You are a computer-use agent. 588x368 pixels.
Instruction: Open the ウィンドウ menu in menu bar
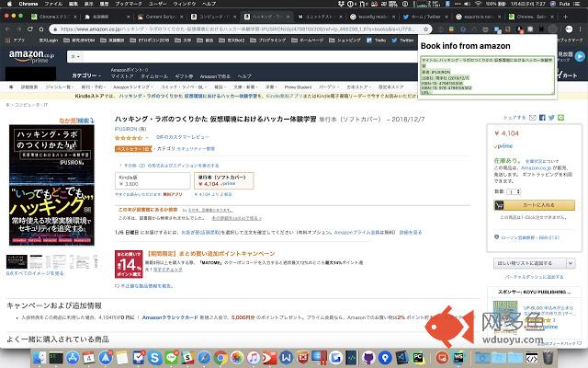tap(184, 4)
